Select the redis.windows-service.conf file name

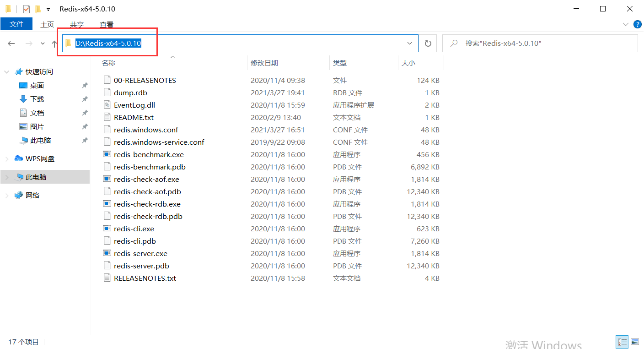pos(159,142)
